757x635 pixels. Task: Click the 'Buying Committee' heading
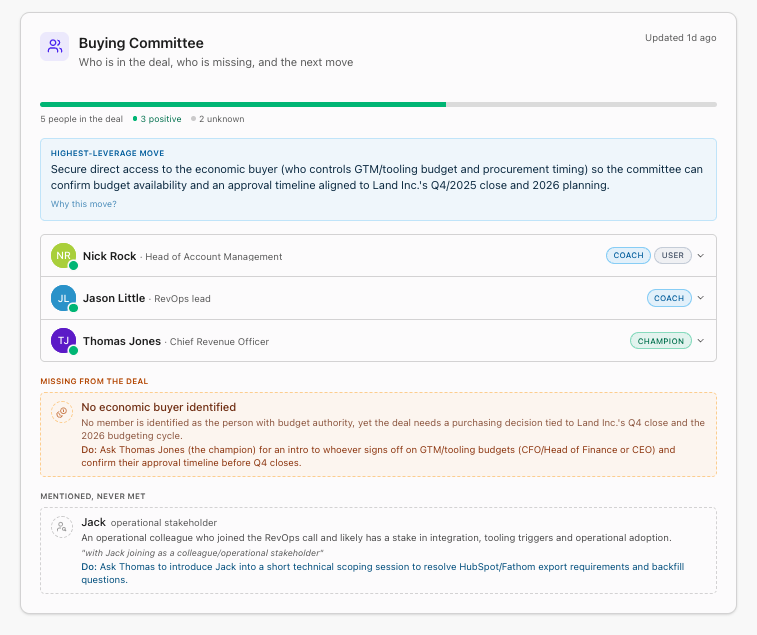(141, 43)
